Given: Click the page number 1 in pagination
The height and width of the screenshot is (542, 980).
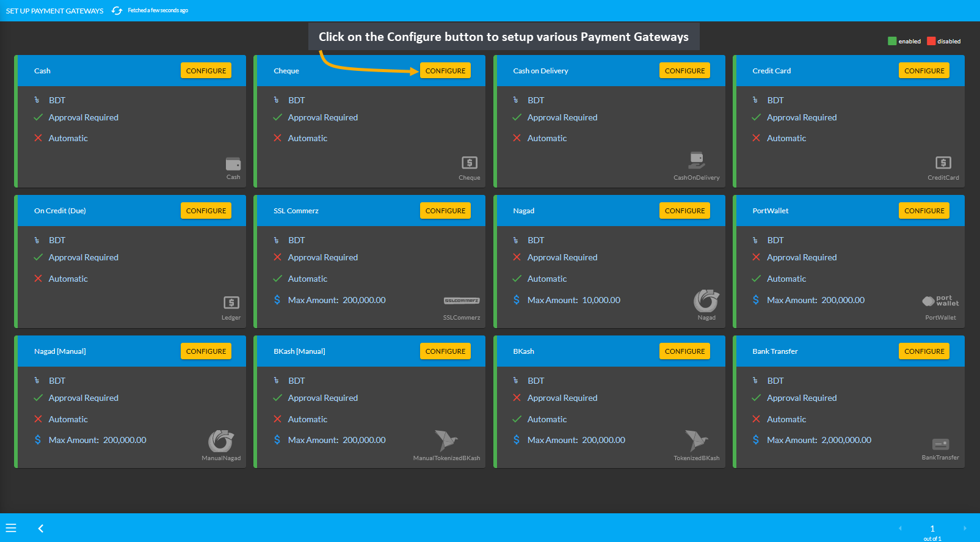Looking at the screenshot, I should click(932, 529).
